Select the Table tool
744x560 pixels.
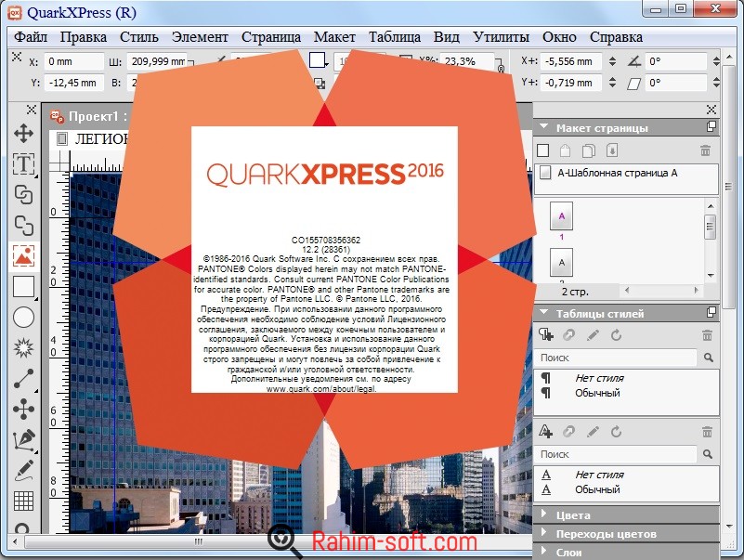23,501
